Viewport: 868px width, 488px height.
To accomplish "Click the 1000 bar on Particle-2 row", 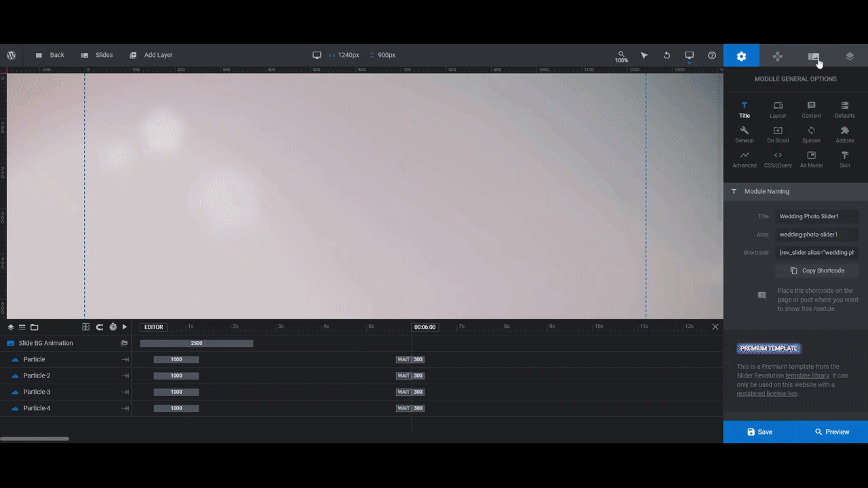I will click(176, 375).
